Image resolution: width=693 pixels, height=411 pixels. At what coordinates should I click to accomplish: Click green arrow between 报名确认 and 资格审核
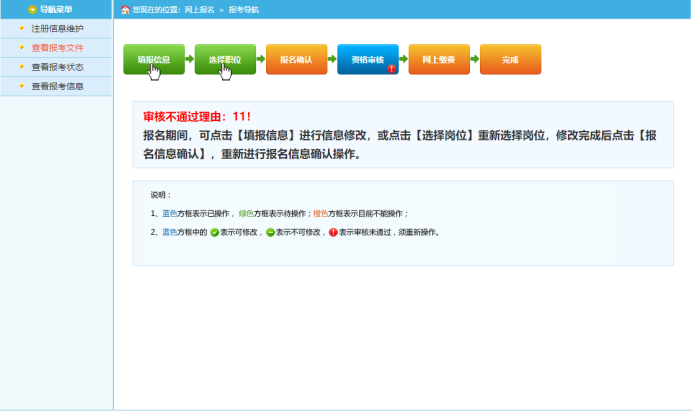[332, 60]
